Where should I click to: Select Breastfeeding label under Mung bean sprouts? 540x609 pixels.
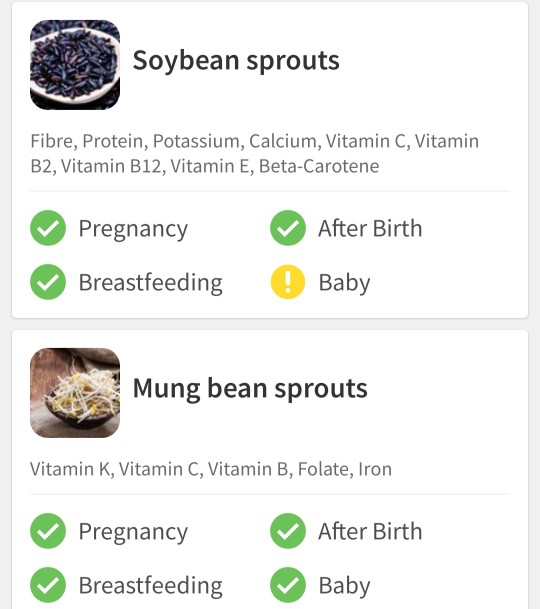[151, 585]
